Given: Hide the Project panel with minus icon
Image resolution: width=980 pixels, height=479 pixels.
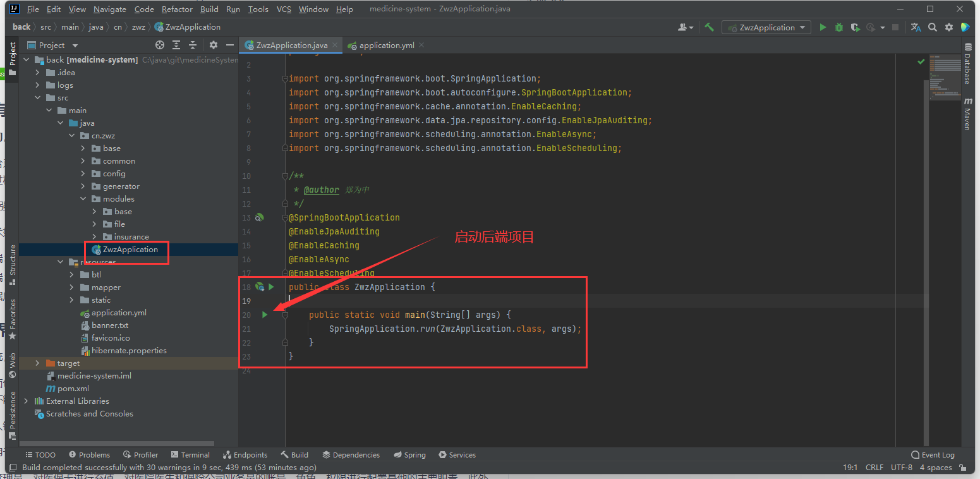Looking at the screenshot, I should pyautogui.click(x=229, y=45).
